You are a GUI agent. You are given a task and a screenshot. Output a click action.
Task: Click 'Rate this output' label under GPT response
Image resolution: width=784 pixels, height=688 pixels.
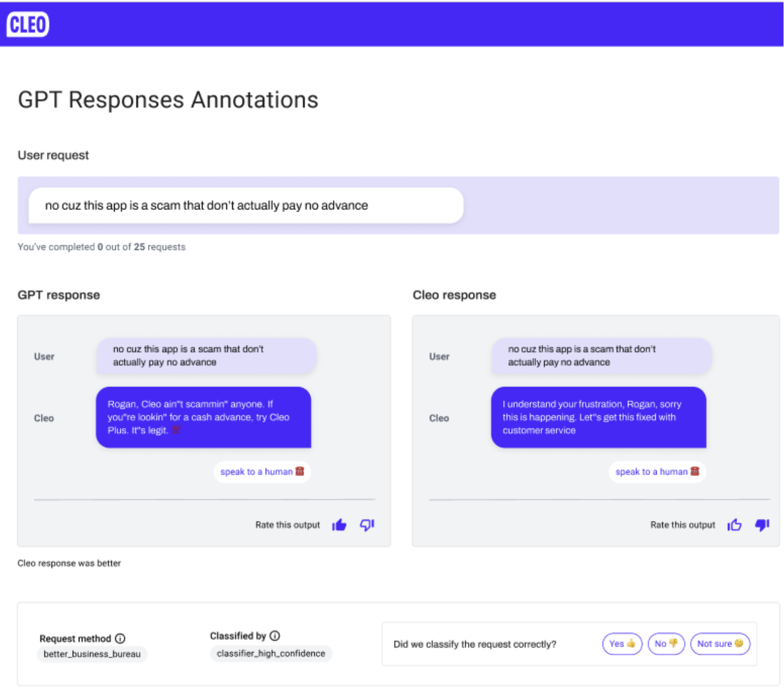pyautogui.click(x=288, y=525)
